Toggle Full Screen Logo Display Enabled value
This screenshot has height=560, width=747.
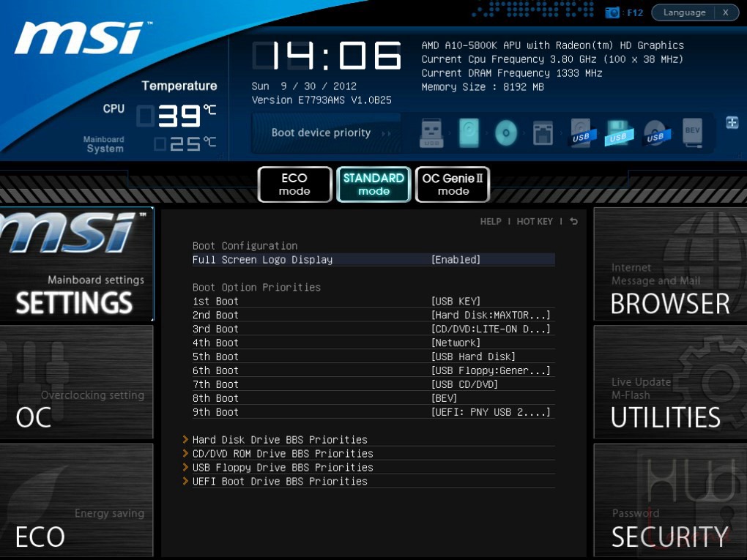456,260
